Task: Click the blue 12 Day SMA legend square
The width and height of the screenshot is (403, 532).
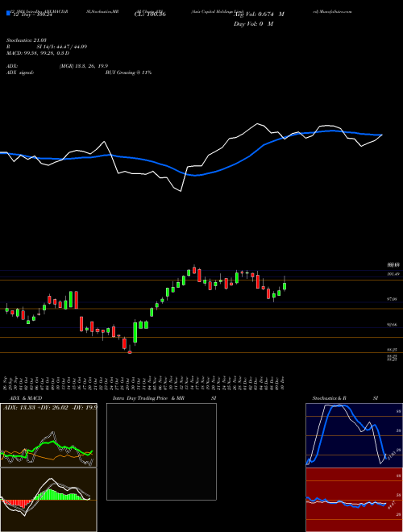Action: click(x=8, y=14)
